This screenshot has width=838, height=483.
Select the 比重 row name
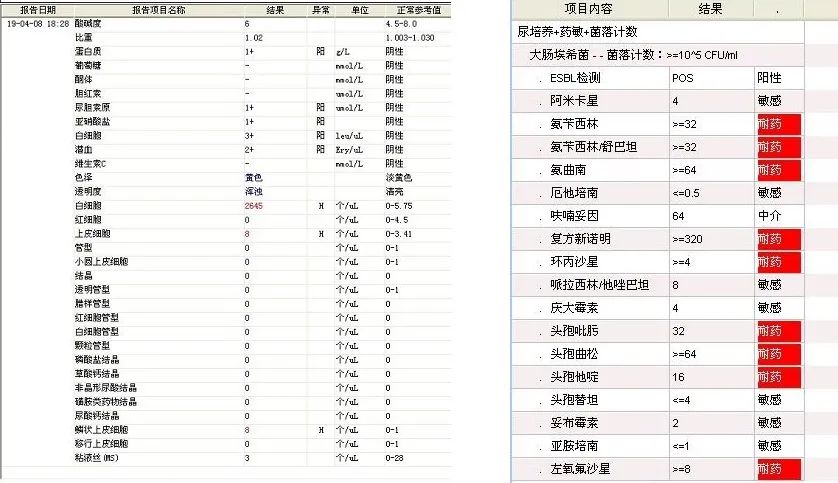83,37
